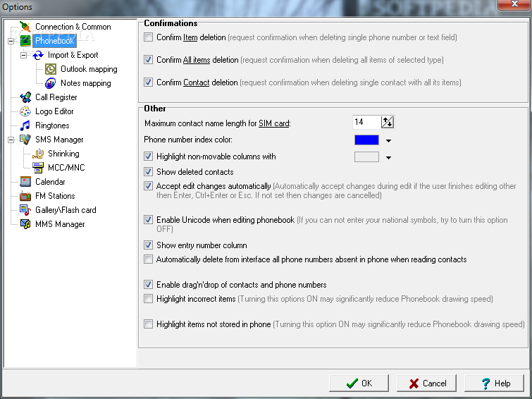Select Phonebook in the options tree
Viewport: 532px width, 399px height.
point(55,41)
